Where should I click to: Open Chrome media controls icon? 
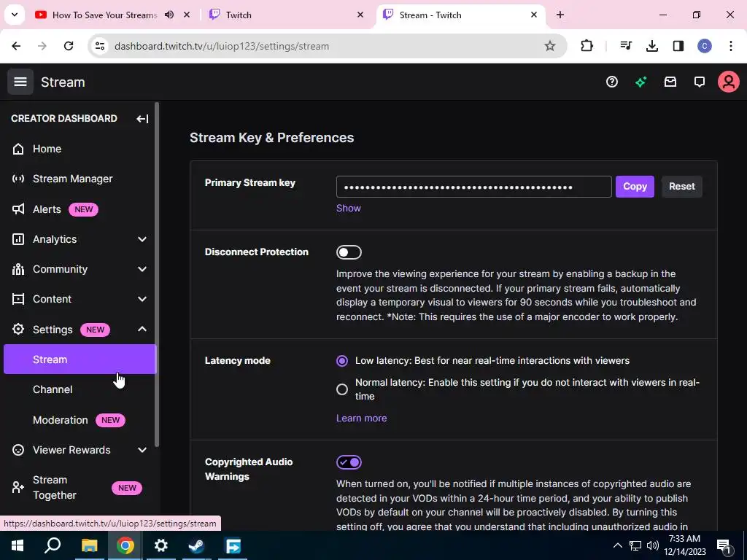coord(625,46)
